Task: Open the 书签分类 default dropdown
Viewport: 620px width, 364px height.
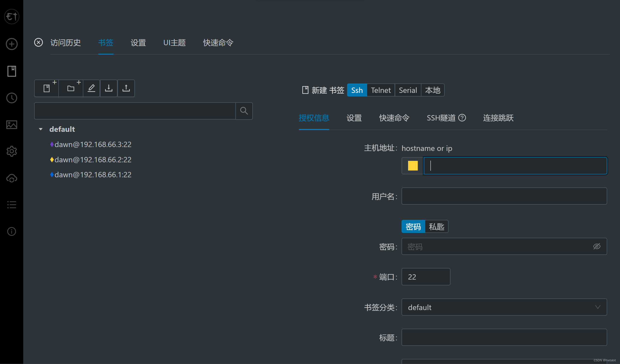Action: pos(504,307)
